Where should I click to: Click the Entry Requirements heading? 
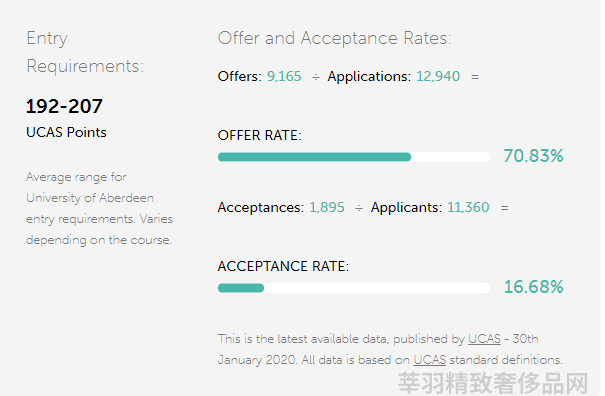tap(85, 52)
